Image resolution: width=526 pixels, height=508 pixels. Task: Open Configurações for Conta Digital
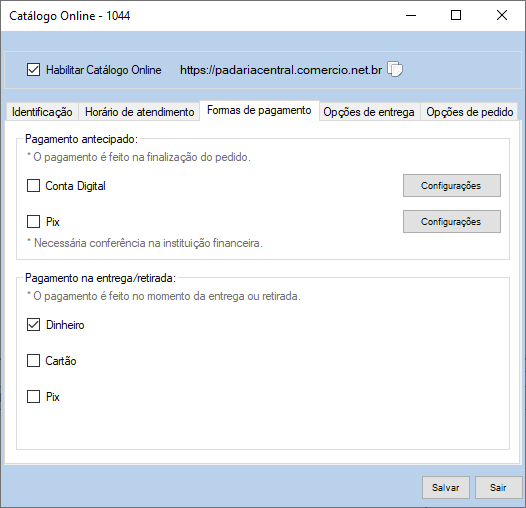pos(452,186)
